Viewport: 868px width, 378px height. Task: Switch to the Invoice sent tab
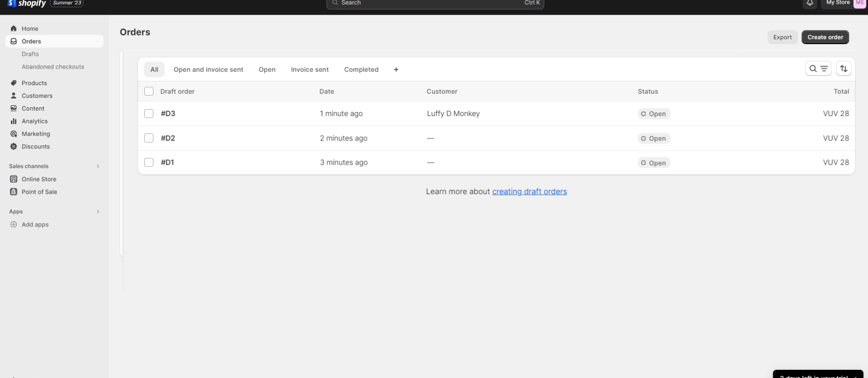[310, 70]
